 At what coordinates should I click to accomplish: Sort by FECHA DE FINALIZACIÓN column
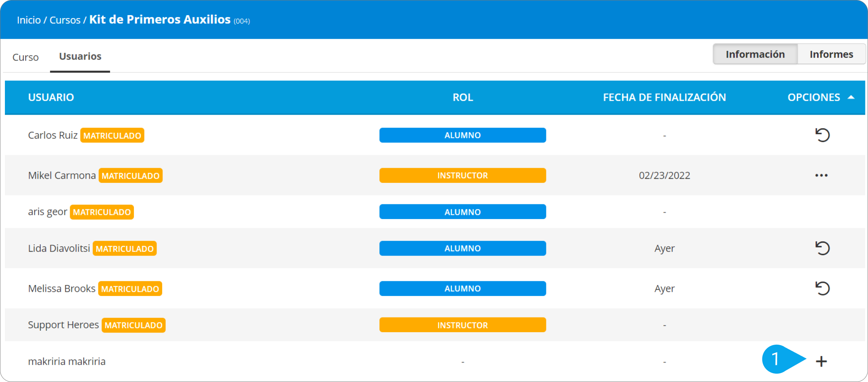664,97
